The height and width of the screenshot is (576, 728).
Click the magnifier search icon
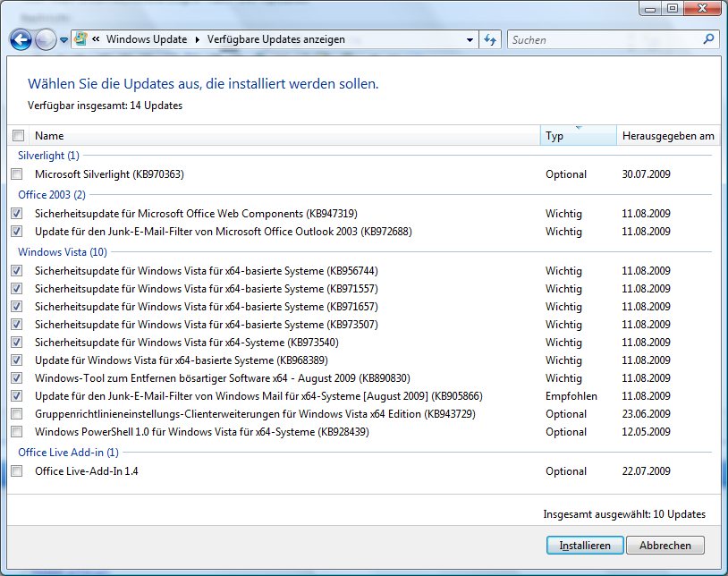point(708,39)
